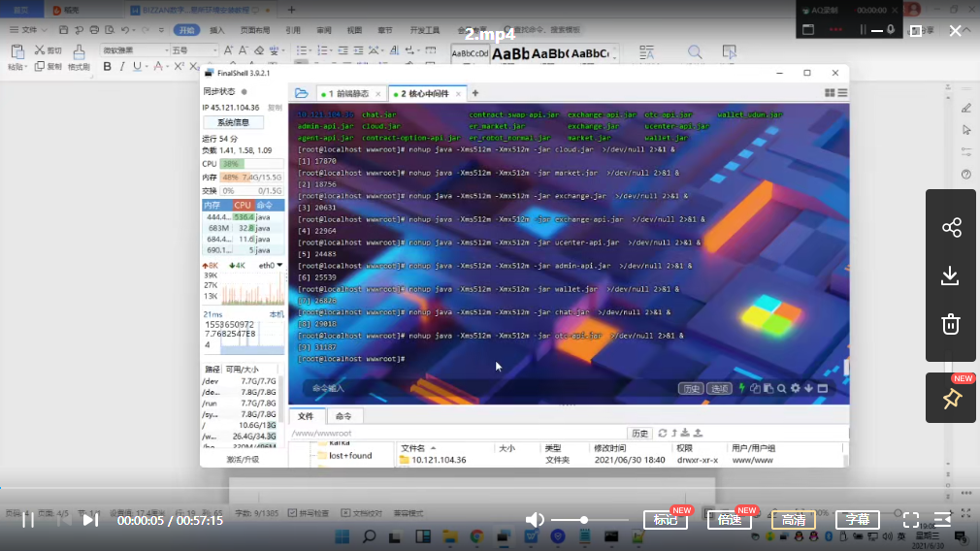Add a new FinalShell session tab

pos(475,93)
